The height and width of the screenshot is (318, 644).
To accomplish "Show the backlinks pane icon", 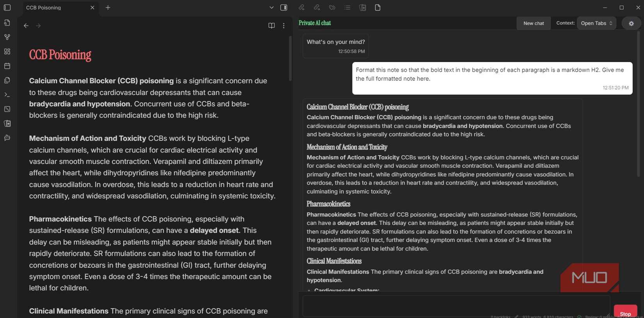I will click(x=301, y=7).
